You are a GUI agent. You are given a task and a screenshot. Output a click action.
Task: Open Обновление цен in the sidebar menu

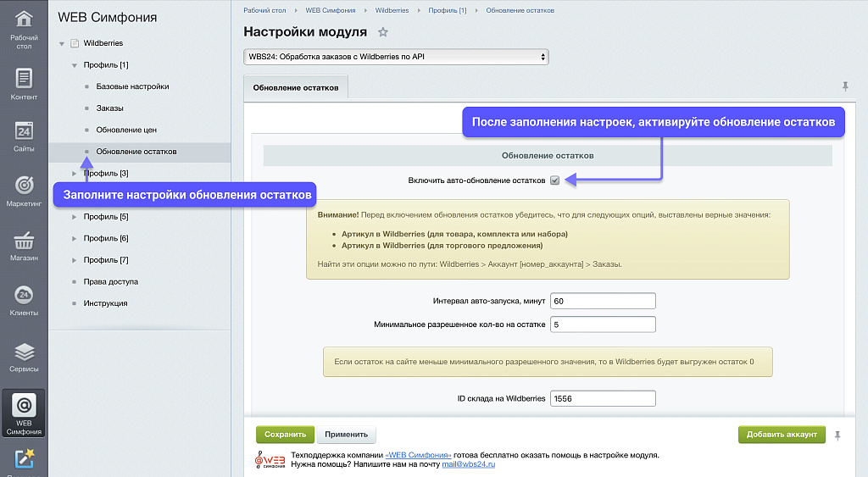pyautogui.click(x=126, y=130)
